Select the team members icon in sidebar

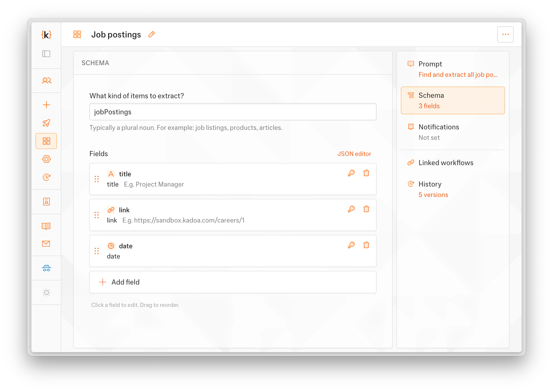46,80
